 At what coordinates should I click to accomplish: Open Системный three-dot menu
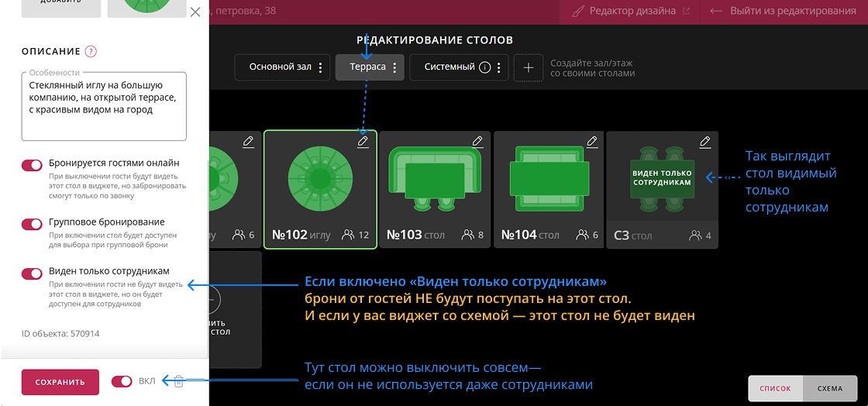[499, 67]
